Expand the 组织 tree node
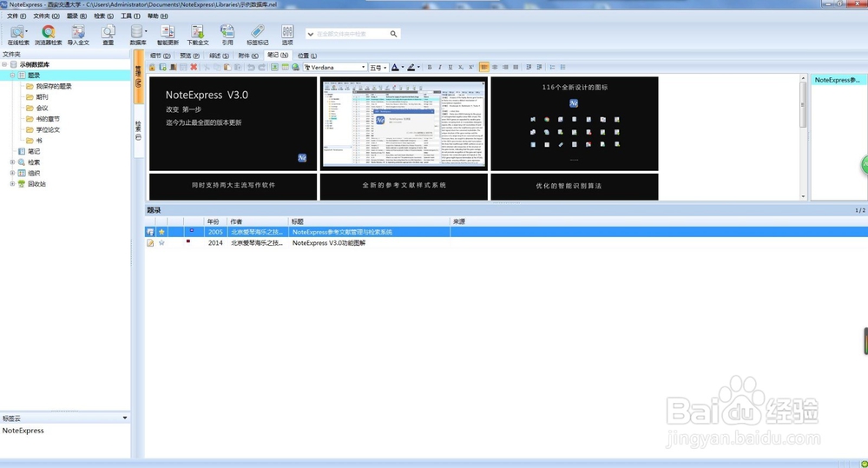The width and height of the screenshot is (868, 468). [x=12, y=173]
